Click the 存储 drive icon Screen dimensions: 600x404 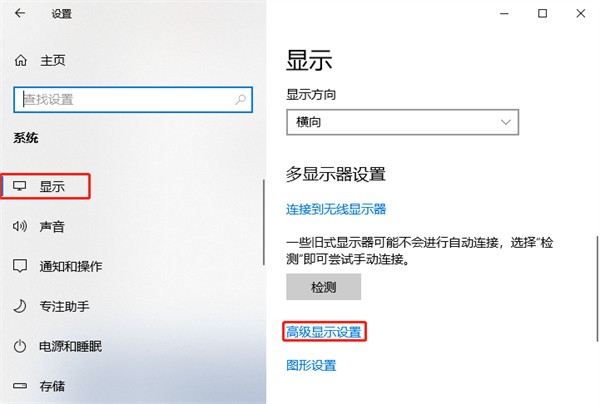click(x=20, y=386)
